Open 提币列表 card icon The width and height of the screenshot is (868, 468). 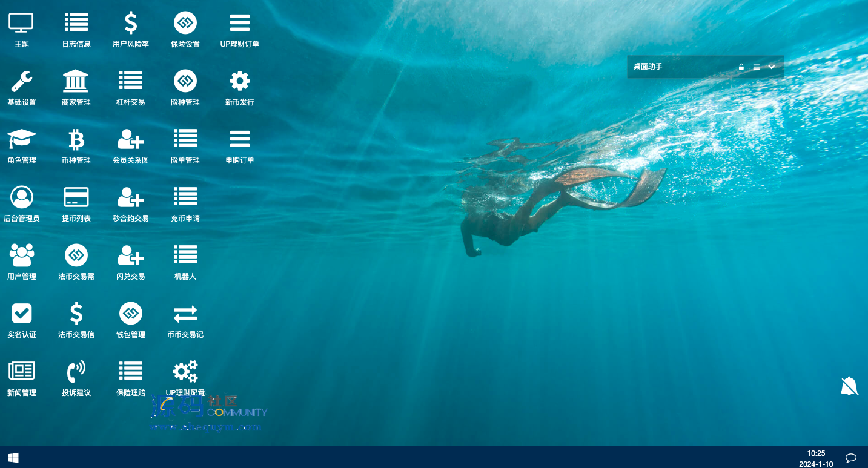tap(76, 197)
